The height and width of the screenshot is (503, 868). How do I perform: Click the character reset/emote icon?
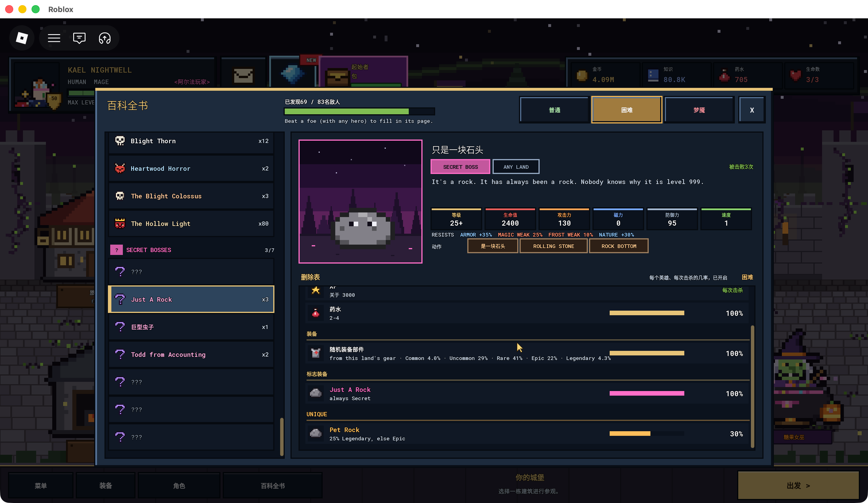pyautogui.click(x=105, y=38)
